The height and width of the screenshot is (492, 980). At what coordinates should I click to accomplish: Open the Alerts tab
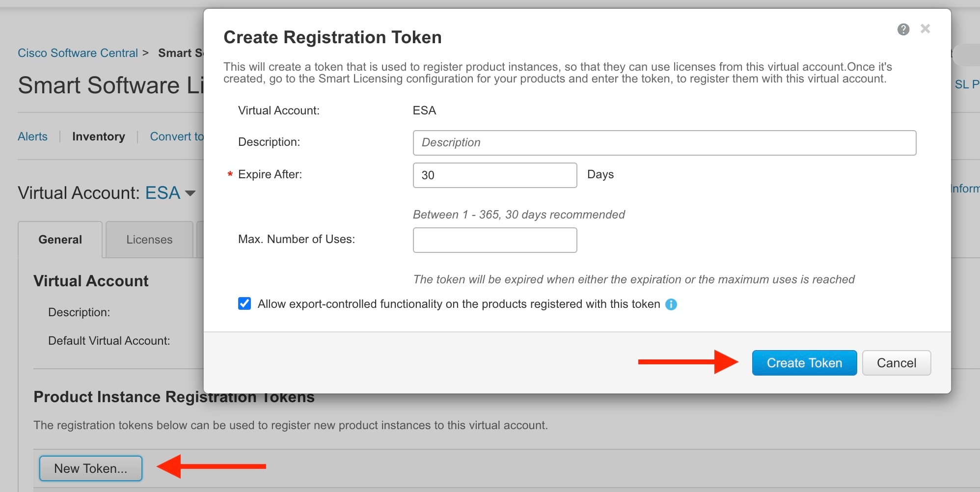(x=32, y=137)
